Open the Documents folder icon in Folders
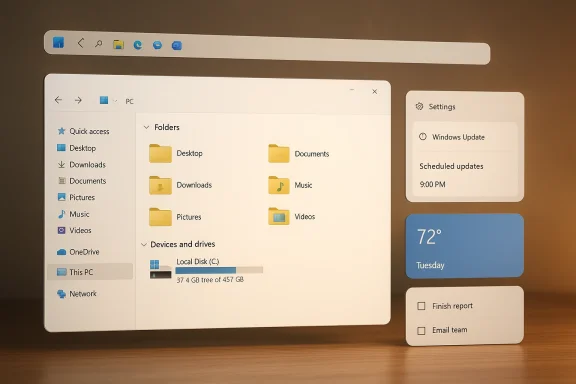 [279, 153]
